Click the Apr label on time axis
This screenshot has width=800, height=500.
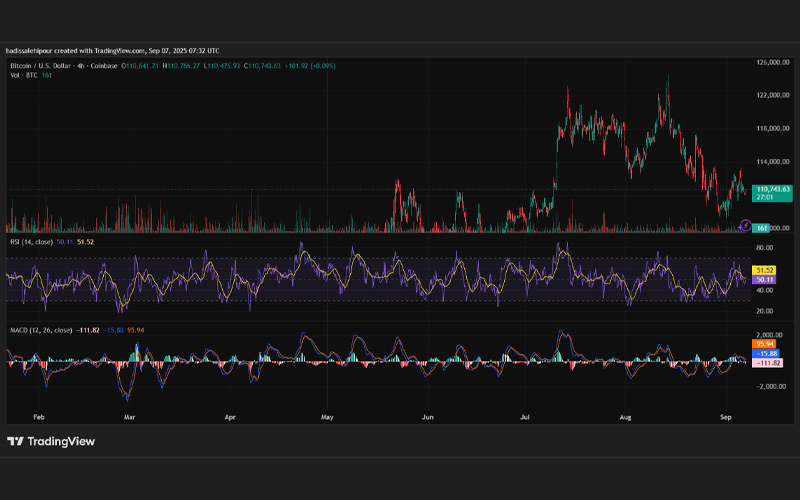click(230, 417)
